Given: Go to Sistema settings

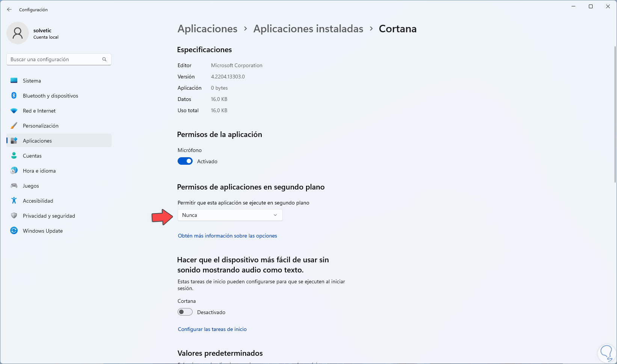Looking at the screenshot, I should 59,81.
